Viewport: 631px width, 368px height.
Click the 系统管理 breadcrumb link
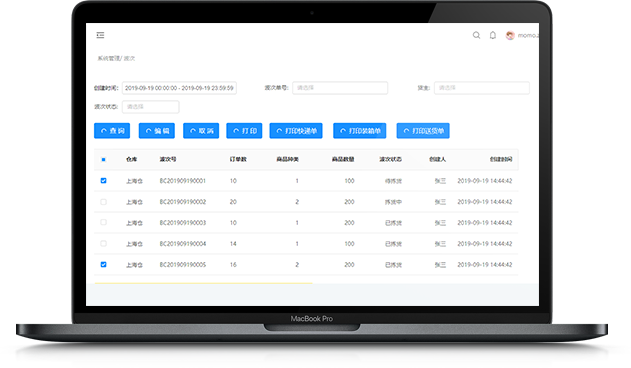click(109, 58)
